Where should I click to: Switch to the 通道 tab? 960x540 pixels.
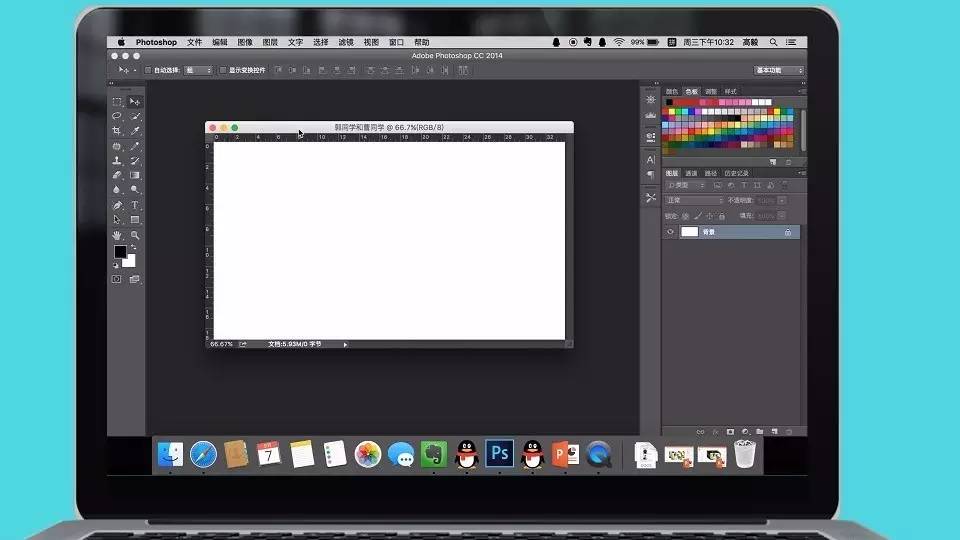click(691, 173)
